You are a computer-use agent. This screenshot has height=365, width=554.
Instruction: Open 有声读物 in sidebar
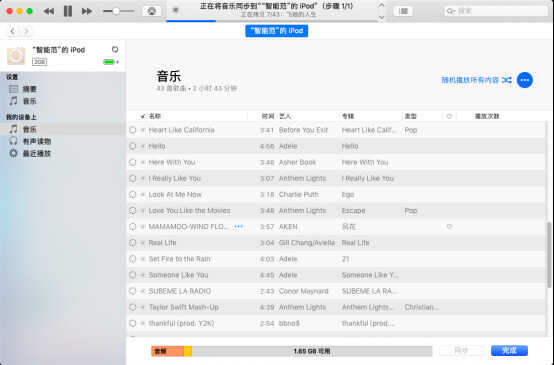tap(37, 142)
